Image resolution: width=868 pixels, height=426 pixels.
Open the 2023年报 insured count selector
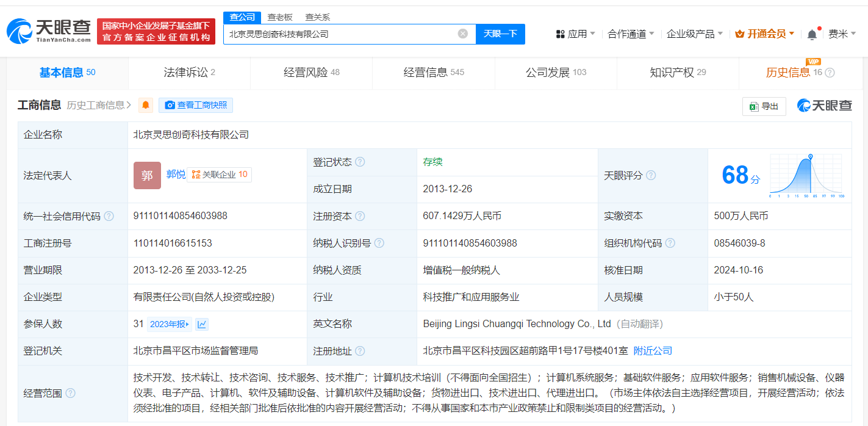coord(170,324)
